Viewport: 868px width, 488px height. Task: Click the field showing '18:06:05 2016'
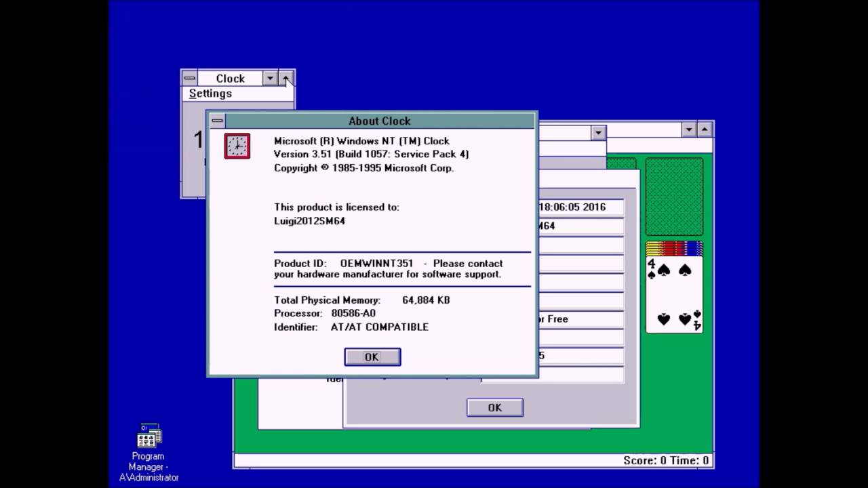[x=580, y=207]
